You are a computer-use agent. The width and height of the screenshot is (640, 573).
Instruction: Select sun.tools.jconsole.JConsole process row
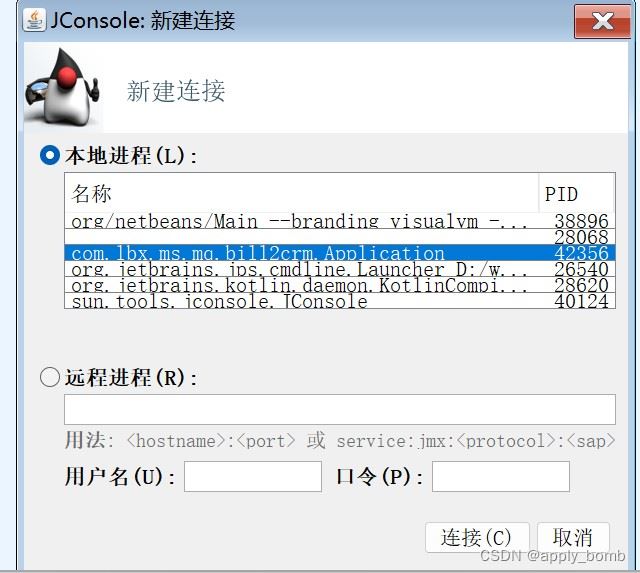click(340, 301)
